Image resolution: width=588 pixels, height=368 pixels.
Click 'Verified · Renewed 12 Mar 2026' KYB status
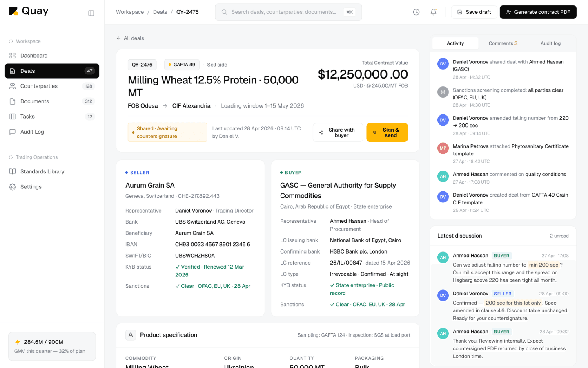[x=209, y=271]
